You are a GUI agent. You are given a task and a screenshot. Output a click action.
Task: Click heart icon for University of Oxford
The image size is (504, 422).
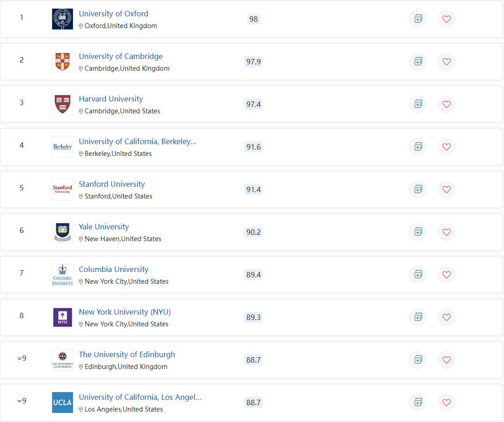pos(446,19)
